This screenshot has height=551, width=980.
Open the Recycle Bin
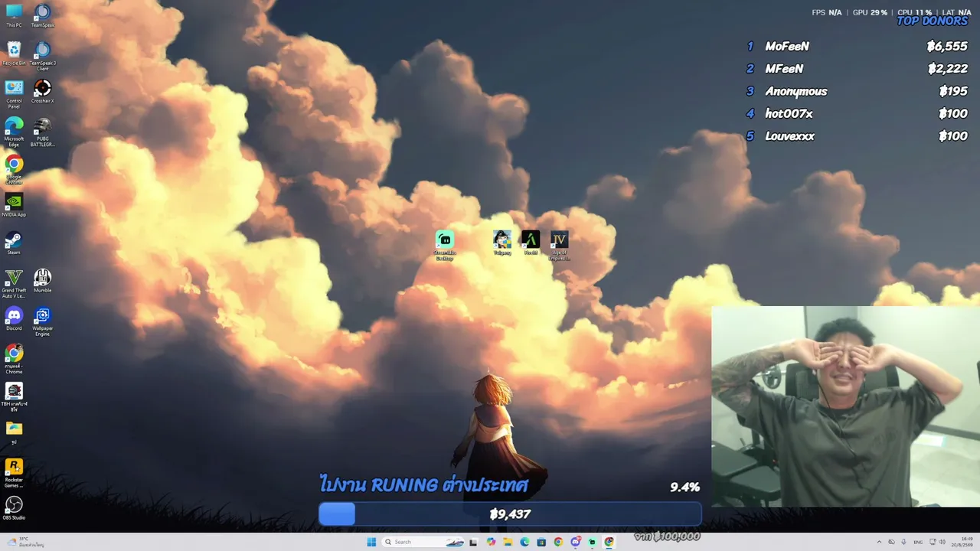[14, 53]
